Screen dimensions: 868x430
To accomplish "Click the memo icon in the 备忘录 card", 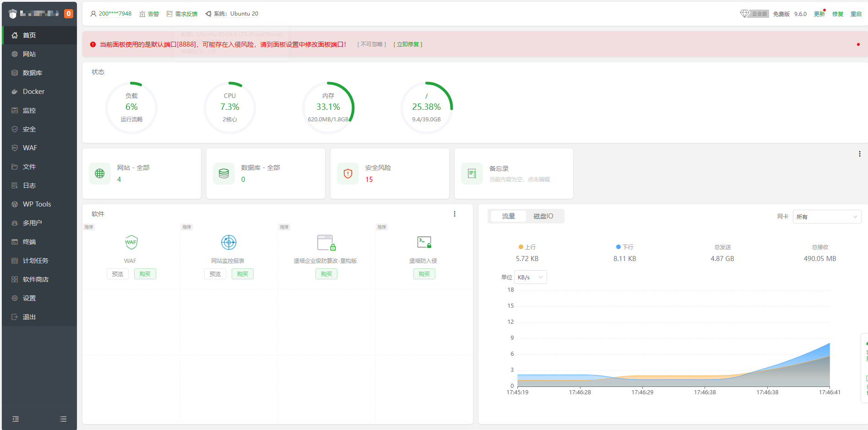I will [472, 174].
